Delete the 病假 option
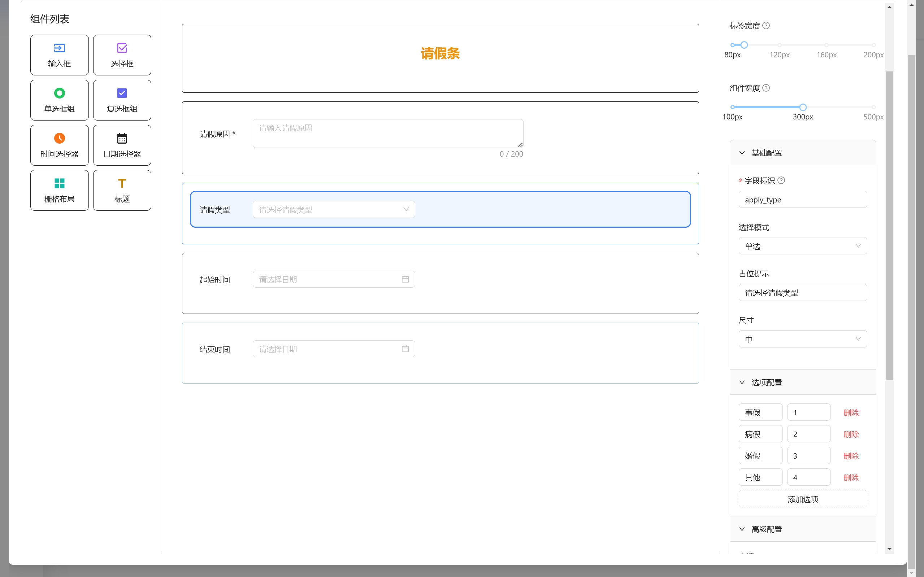924x577 pixels. [851, 434]
